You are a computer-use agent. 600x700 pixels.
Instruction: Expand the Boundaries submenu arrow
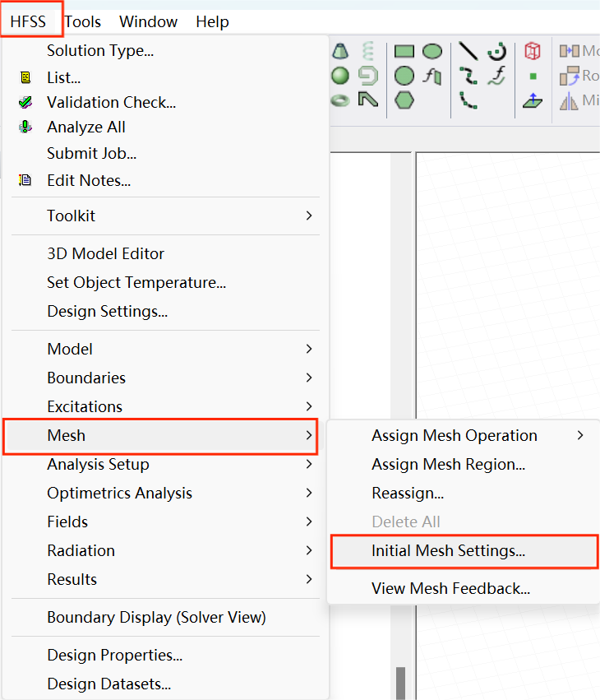pos(309,378)
